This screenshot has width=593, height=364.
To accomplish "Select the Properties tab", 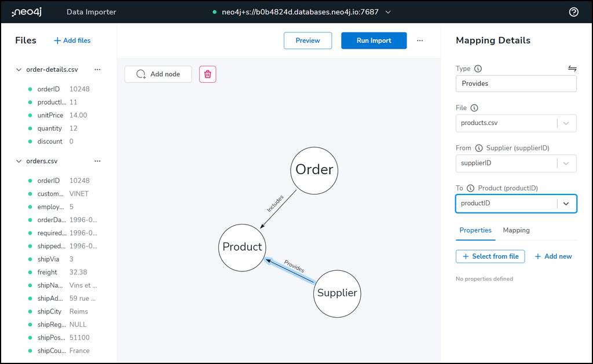I will (475, 230).
